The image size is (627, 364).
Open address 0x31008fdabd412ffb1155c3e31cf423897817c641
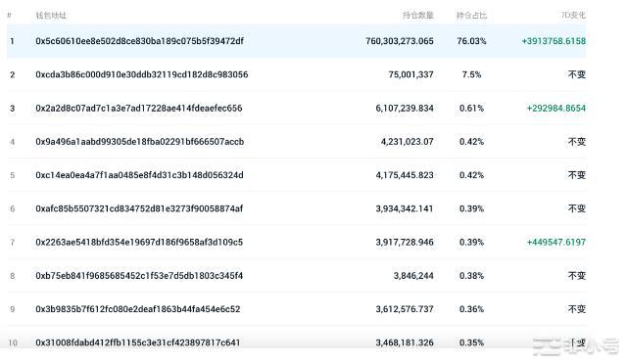(138, 342)
